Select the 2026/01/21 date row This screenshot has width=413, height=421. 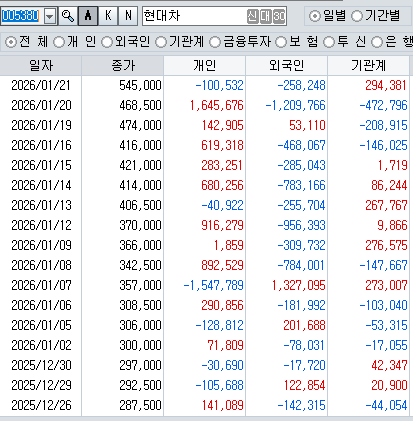(x=41, y=86)
